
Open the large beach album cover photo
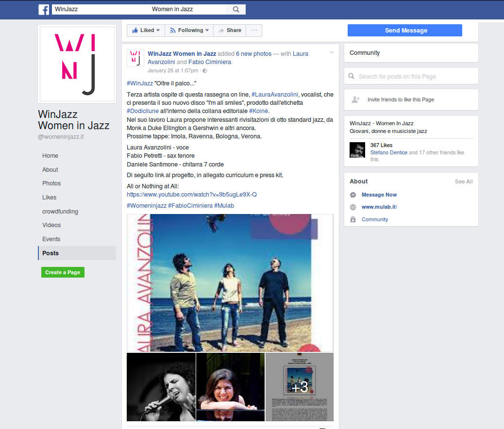[x=230, y=283]
